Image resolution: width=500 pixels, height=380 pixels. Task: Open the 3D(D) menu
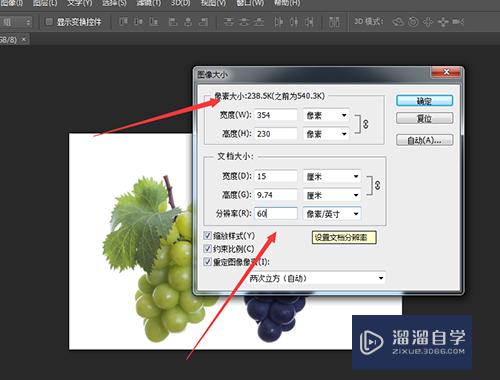(180, 3)
